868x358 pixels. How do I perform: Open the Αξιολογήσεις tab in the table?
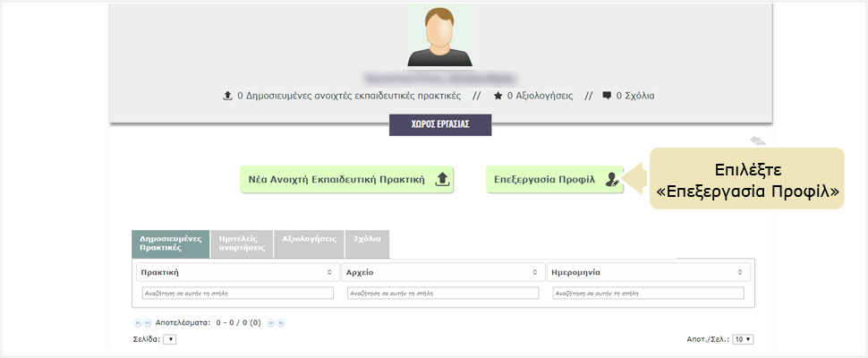[309, 240]
